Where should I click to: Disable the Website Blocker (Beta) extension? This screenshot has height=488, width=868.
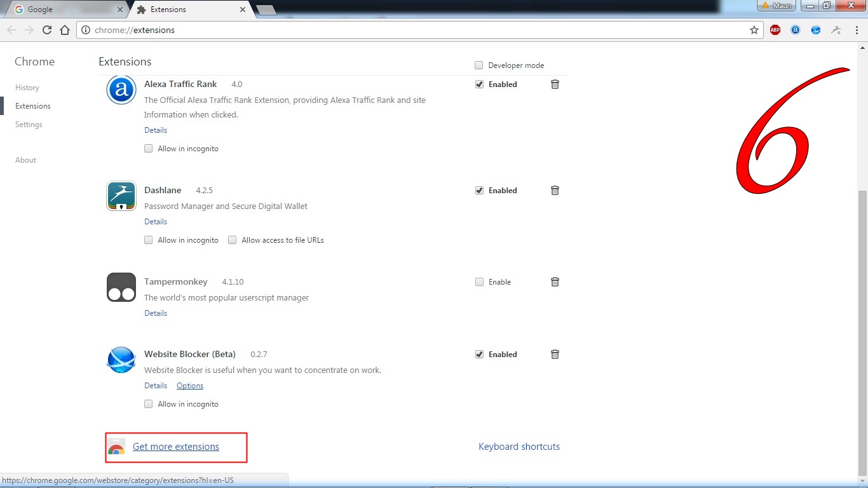[479, 355]
